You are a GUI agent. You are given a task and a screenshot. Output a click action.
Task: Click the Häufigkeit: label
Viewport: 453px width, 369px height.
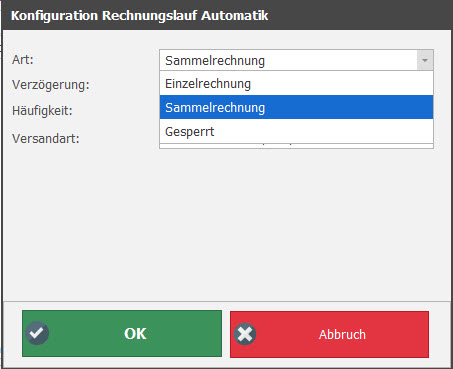point(42,110)
